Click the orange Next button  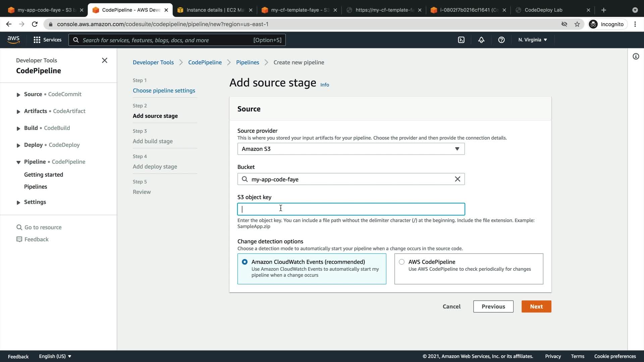click(536, 306)
